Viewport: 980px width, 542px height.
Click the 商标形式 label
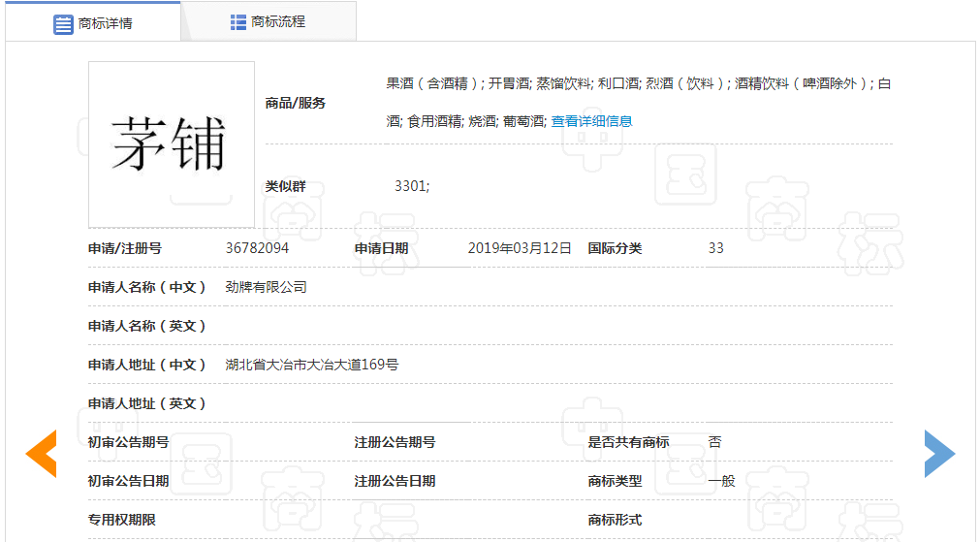point(615,520)
